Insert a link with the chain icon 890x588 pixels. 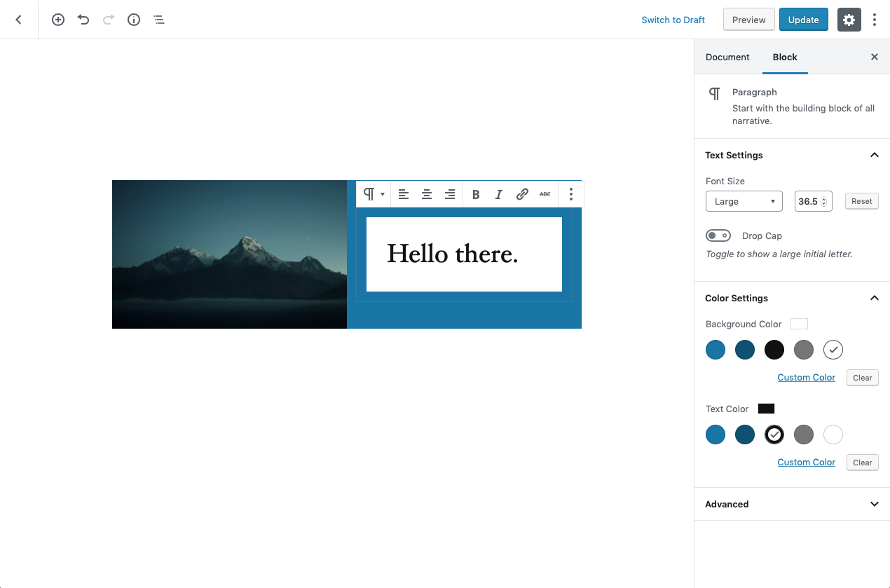tap(522, 194)
